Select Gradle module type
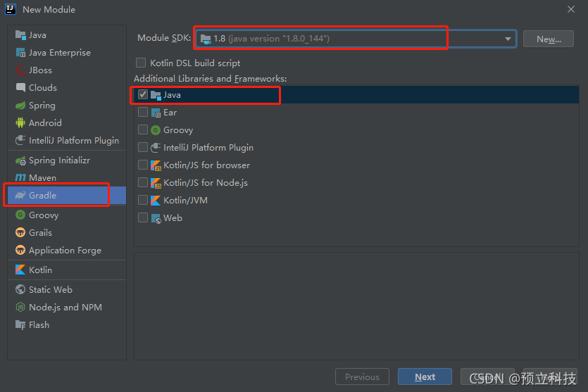588x392 pixels. pos(67,195)
